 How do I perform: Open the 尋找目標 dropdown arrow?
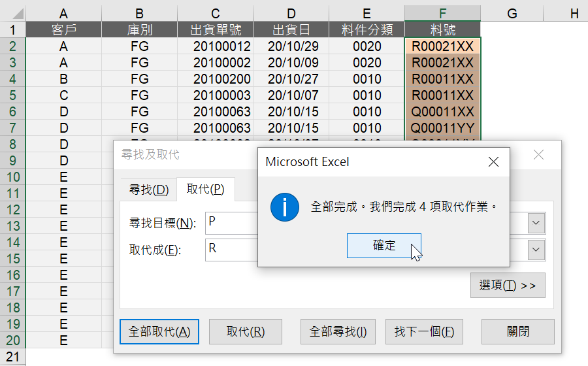click(536, 223)
